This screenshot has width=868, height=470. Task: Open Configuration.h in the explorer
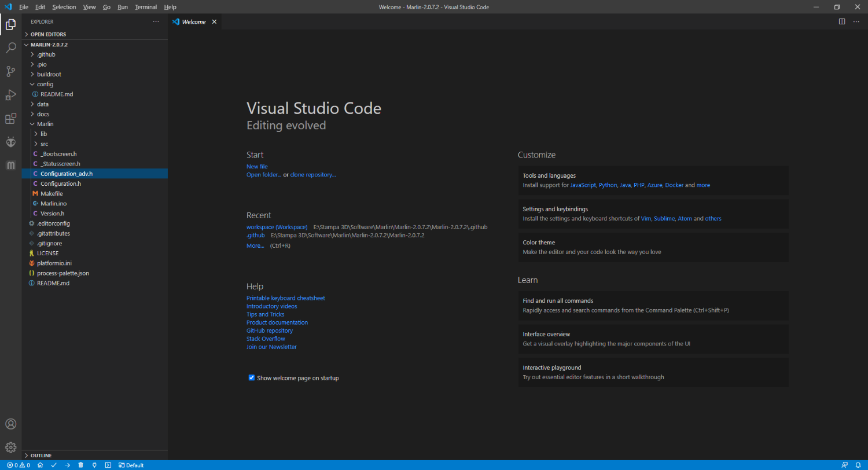pyautogui.click(x=60, y=183)
